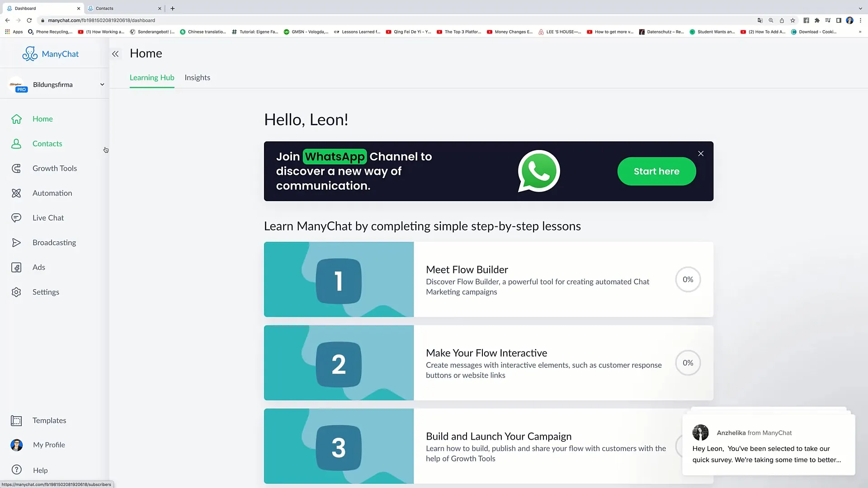Click the Home sidebar icon
Screen dimensions: 868x488
pos(16,118)
